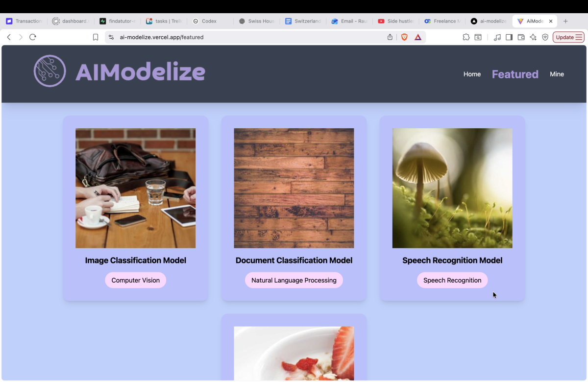Open the mushroom Speech Recognition thumbnail
The image size is (588, 382).
(452, 188)
